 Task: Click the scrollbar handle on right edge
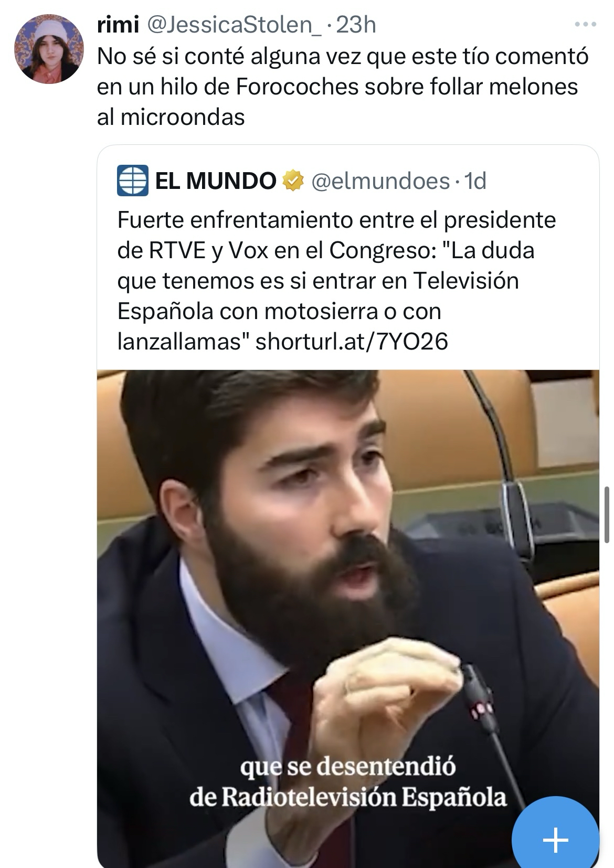tap(607, 514)
